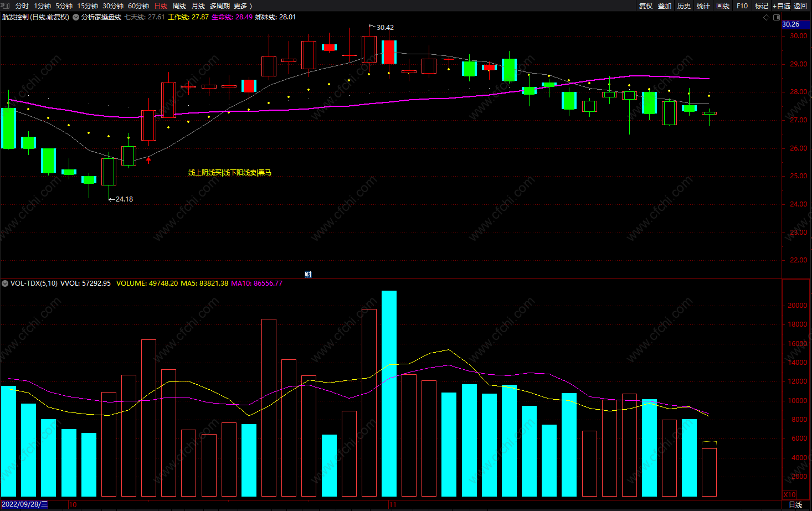Viewport: 812px width, 511px height.
Task: Click the VOLUME: 49748.20 value
Action: (x=147, y=283)
